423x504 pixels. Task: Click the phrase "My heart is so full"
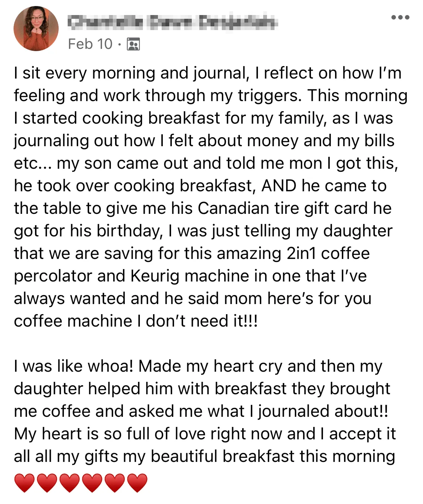click(x=82, y=434)
